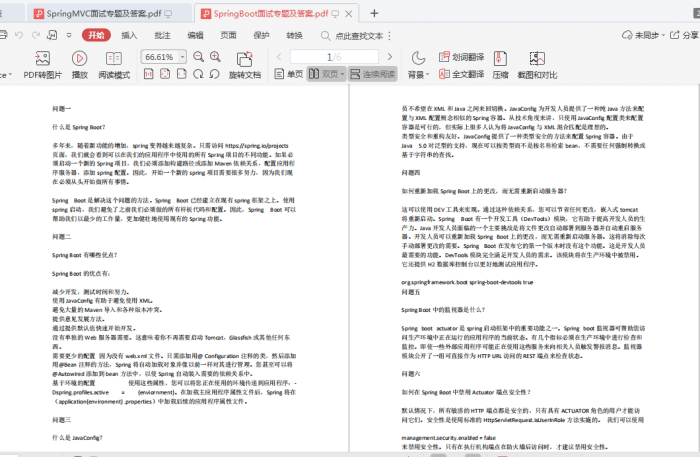This screenshot has height=457, width=700.
Task: Click the zoom out magnifier
Action: point(198,57)
